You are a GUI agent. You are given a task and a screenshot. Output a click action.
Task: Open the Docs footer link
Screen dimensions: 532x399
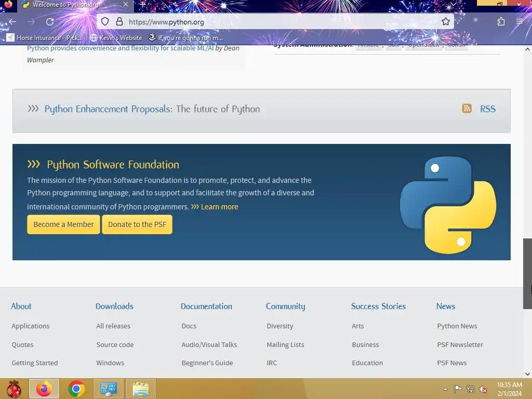pos(189,326)
